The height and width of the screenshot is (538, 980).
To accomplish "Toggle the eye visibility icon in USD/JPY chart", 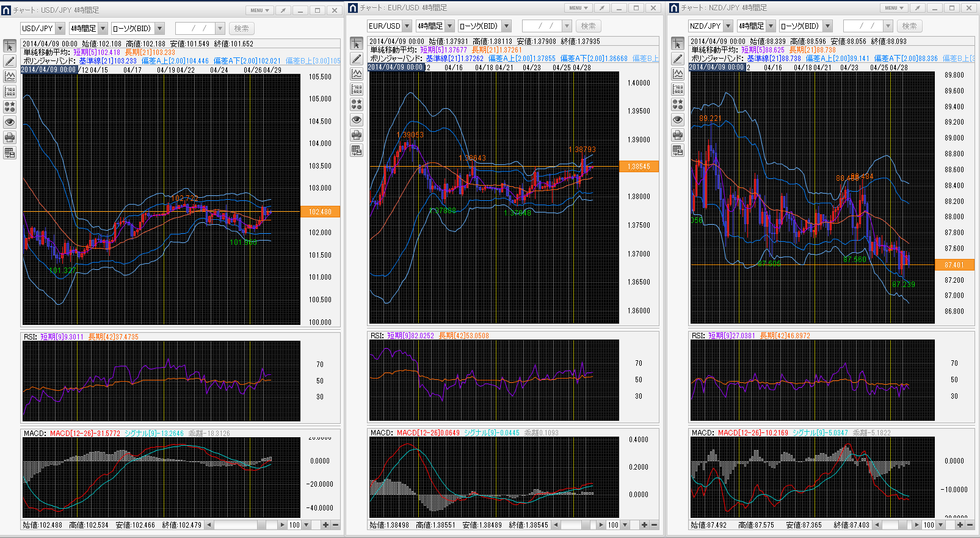I will coord(10,122).
